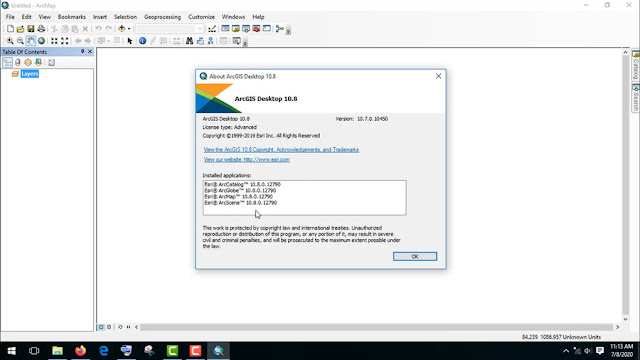
Task: Toggle List By Drawing Order
Action: pos(7,62)
